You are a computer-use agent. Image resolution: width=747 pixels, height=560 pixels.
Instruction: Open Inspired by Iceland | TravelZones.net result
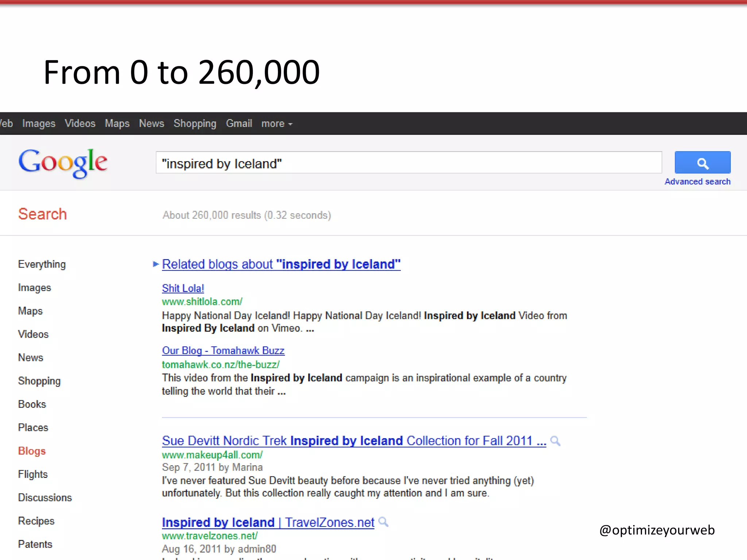coord(268,522)
